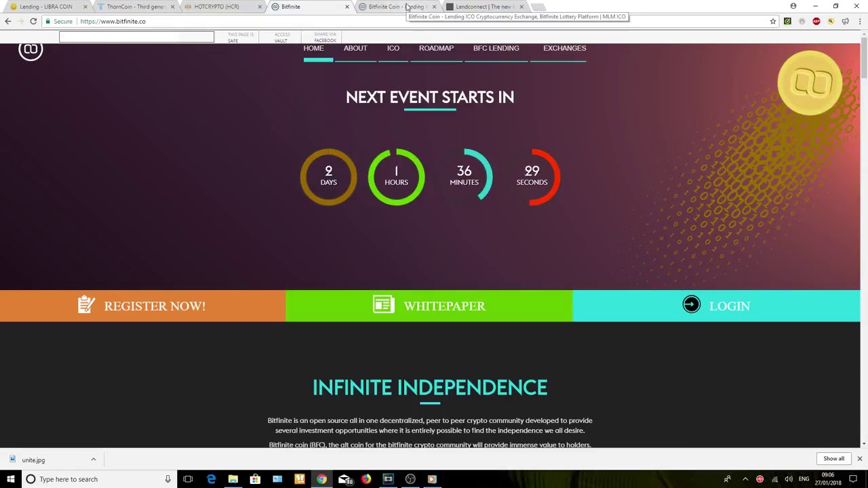Click Show all downloads button
Screen dimensions: 868x488
[833, 459]
